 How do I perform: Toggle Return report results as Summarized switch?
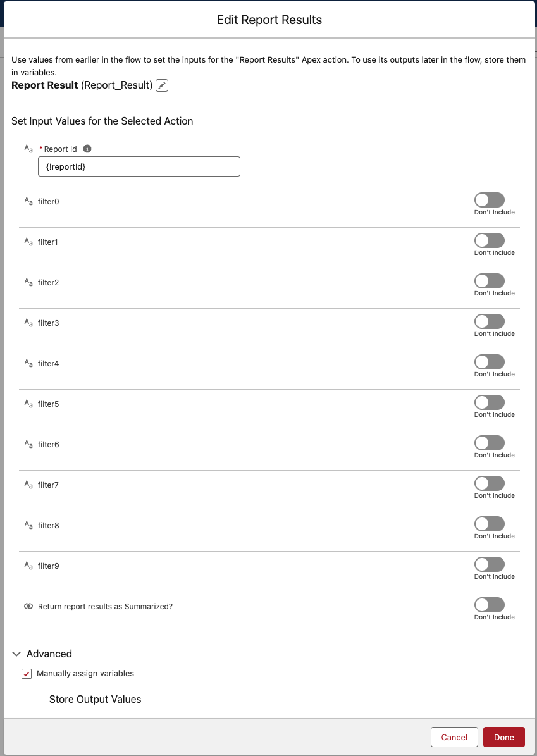(490, 605)
